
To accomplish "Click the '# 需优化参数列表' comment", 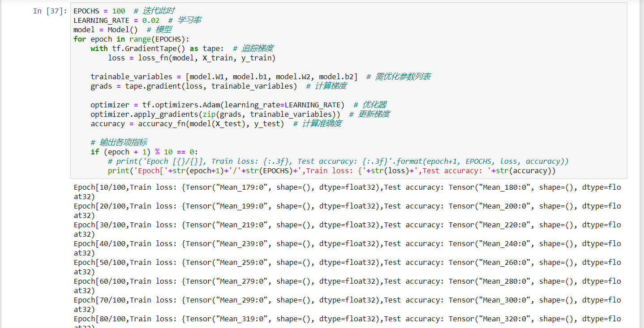I will [x=399, y=77].
